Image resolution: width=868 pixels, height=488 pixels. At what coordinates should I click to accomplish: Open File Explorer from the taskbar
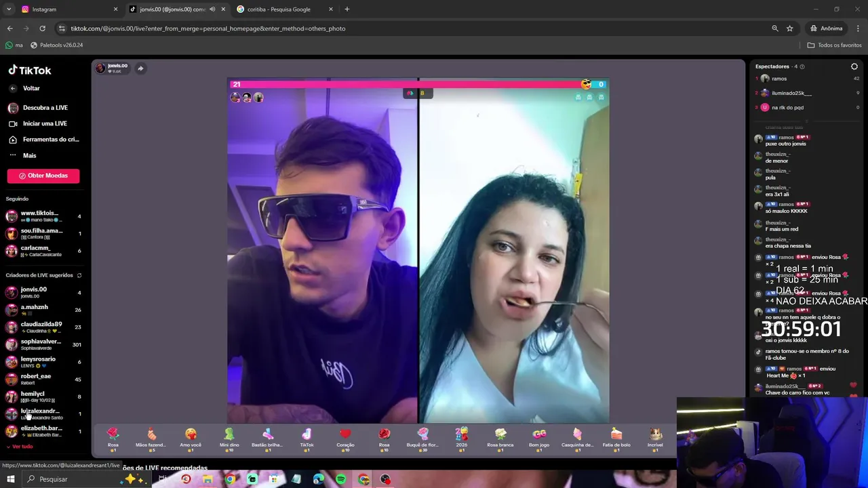[x=208, y=479]
